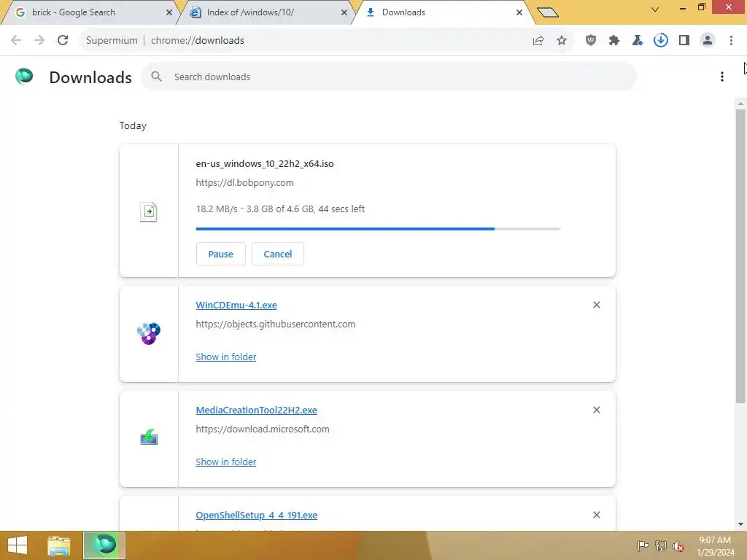Close the Downloads tab
This screenshot has height=560, width=747.
[x=519, y=12]
